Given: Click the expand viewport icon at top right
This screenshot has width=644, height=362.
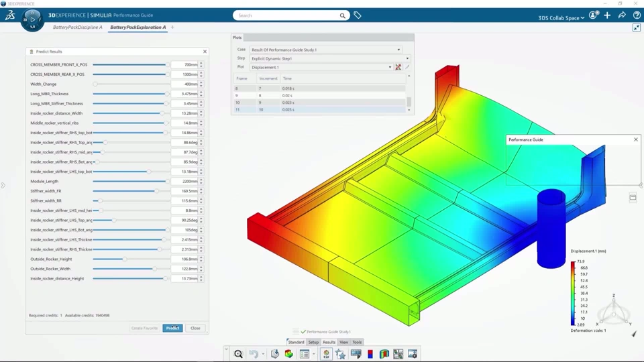Looking at the screenshot, I should pyautogui.click(x=636, y=27).
